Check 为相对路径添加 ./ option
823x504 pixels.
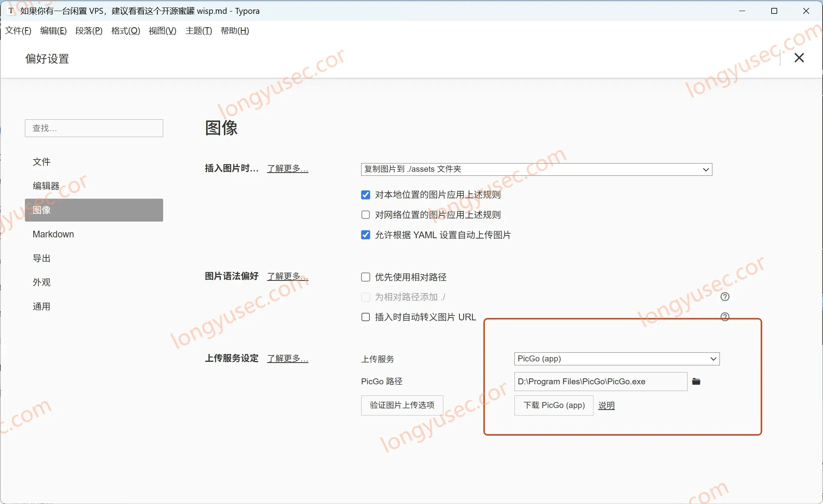[365, 297]
